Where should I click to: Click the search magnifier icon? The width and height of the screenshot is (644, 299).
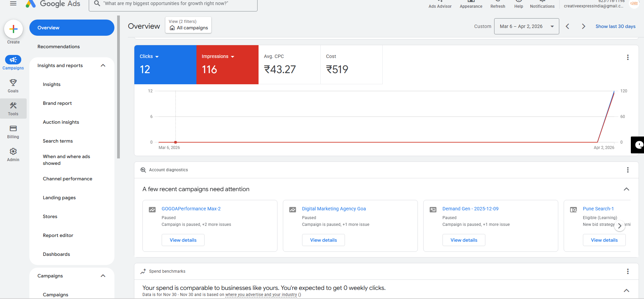[97, 3]
